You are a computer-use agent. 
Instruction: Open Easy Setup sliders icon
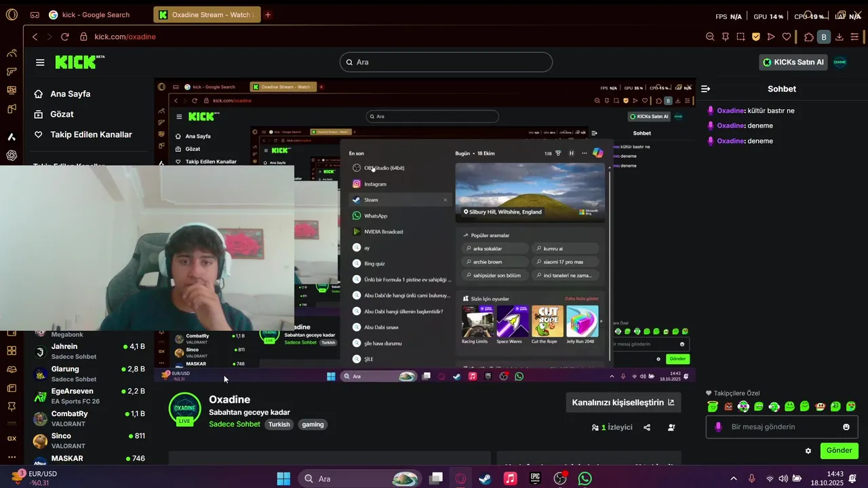(x=856, y=37)
